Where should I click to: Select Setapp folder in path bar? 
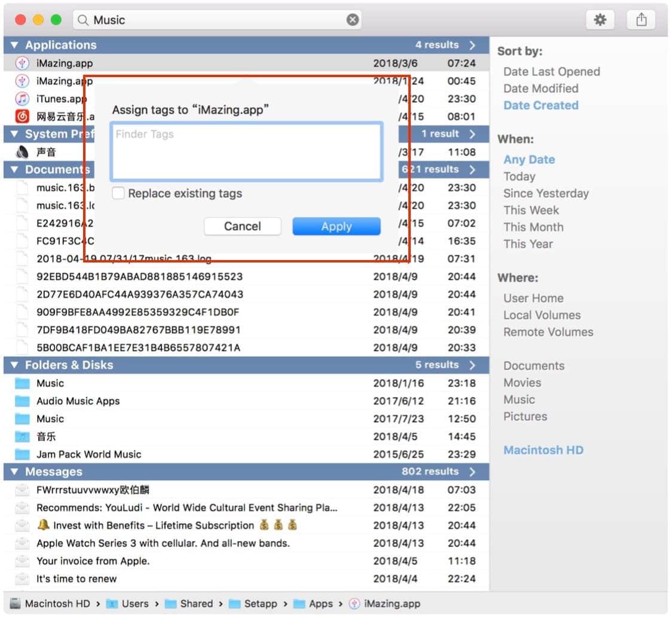click(x=260, y=604)
